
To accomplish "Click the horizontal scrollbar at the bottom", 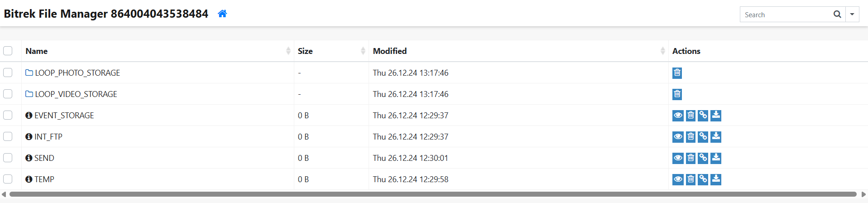I will tap(433, 194).
